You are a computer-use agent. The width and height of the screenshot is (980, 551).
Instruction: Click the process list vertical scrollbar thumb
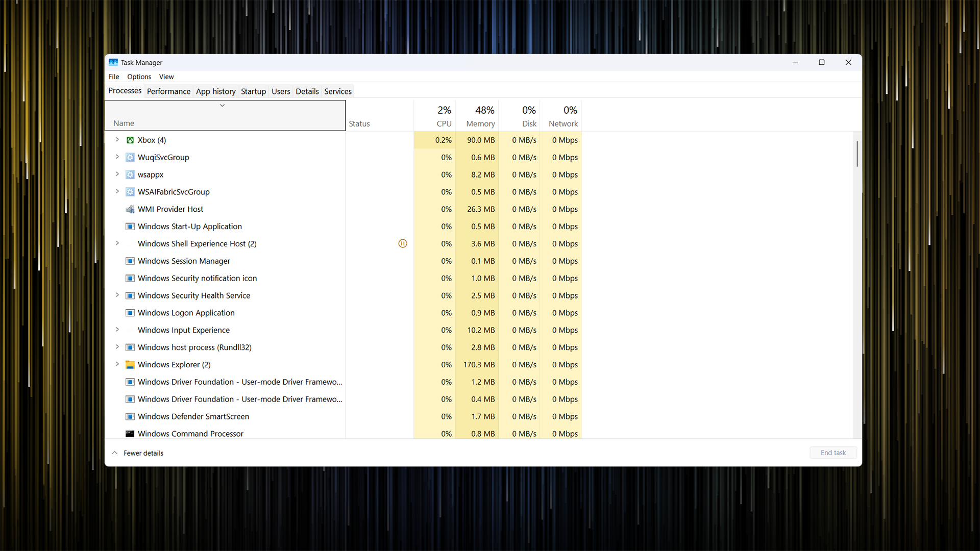pos(857,154)
